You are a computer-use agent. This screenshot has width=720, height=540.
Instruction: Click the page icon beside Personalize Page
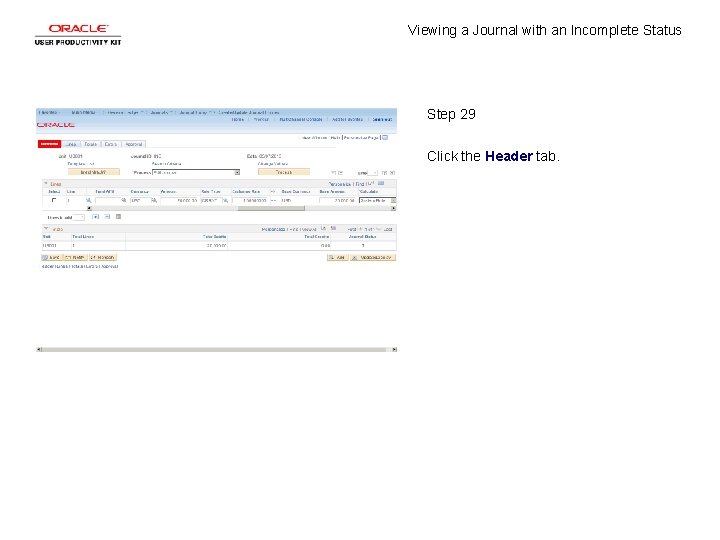click(385, 137)
